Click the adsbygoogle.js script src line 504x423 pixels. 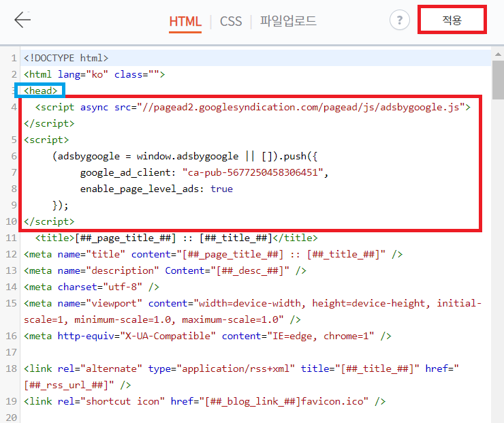click(x=253, y=108)
